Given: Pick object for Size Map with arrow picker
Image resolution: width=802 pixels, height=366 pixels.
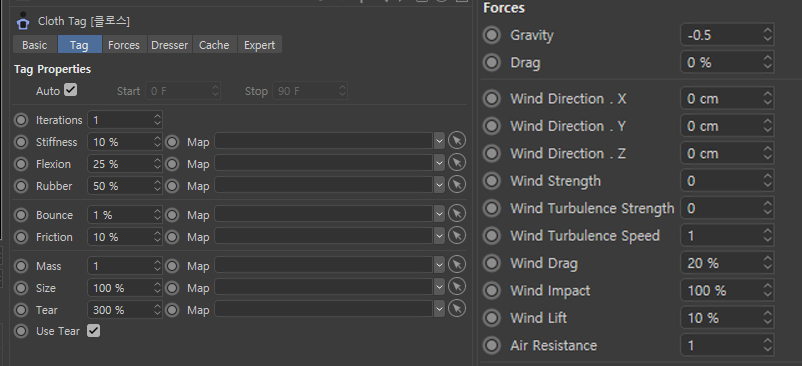Looking at the screenshot, I should point(457,287).
